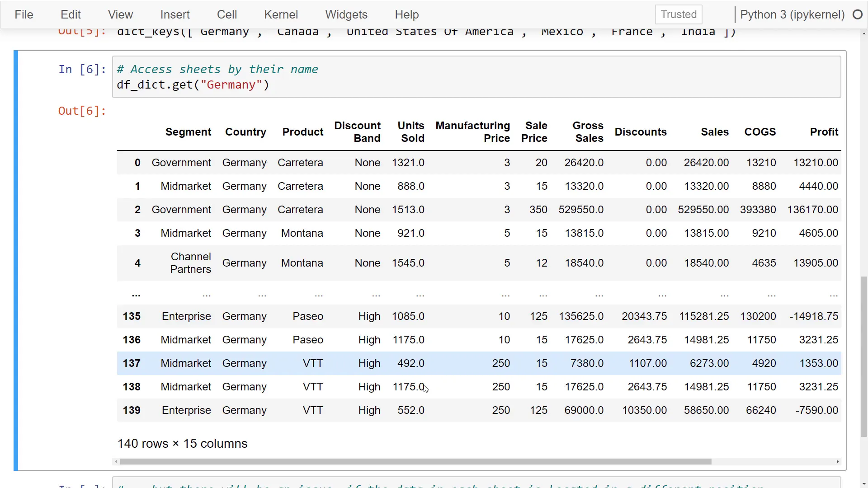This screenshot has width=868, height=488.
Task: Click the horizontal scrollbar of the dataframe output
Action: [415, 461]
